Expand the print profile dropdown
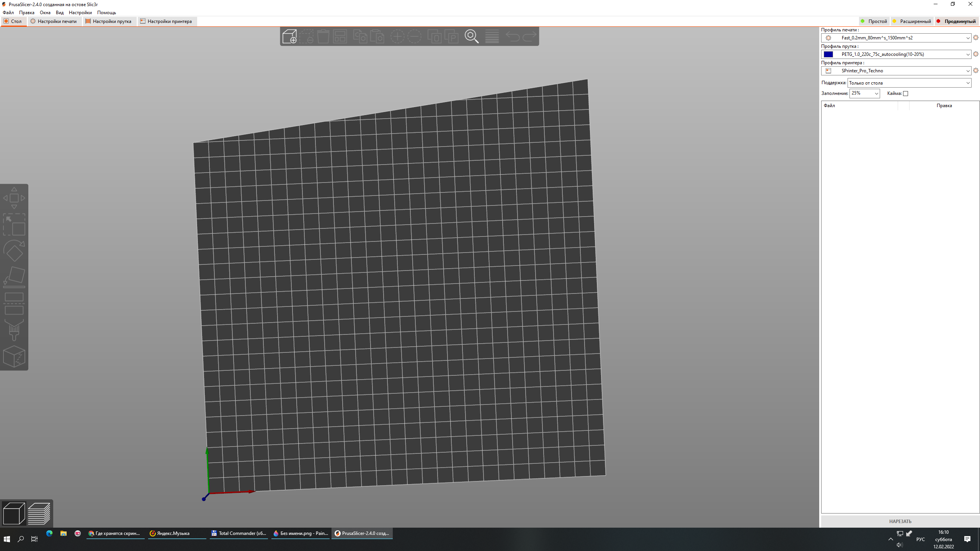980x551 pixels. click(968, 38)
